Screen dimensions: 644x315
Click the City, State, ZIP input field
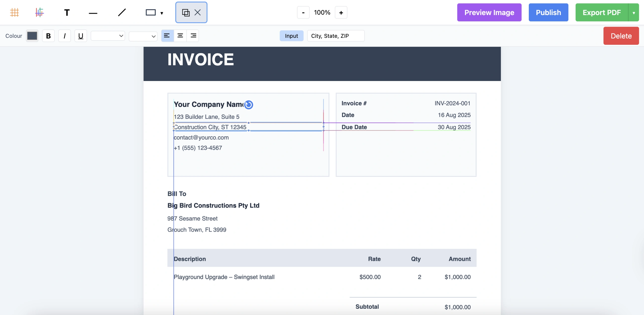click(336, 36)
